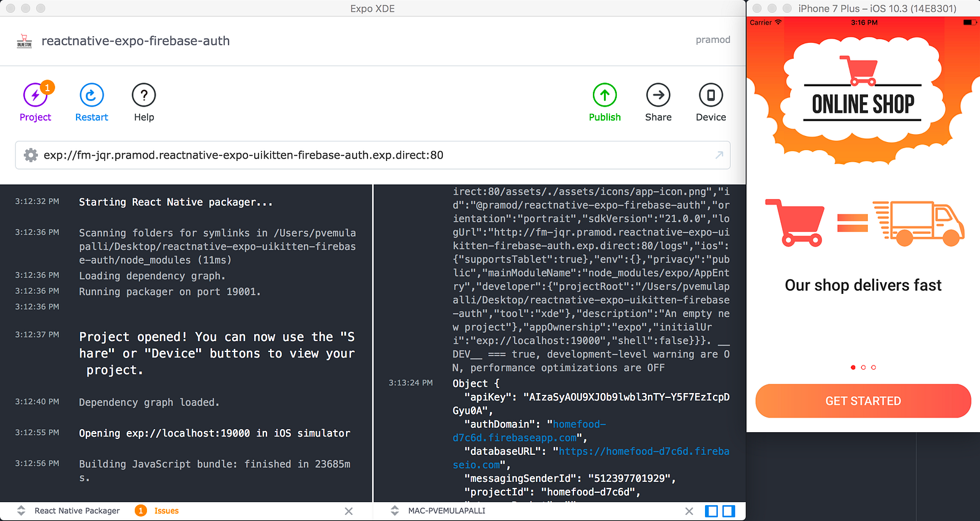Switch to single-pane log layout
The width and height of the screenshot is (980, 521).
tap(711, 511)
